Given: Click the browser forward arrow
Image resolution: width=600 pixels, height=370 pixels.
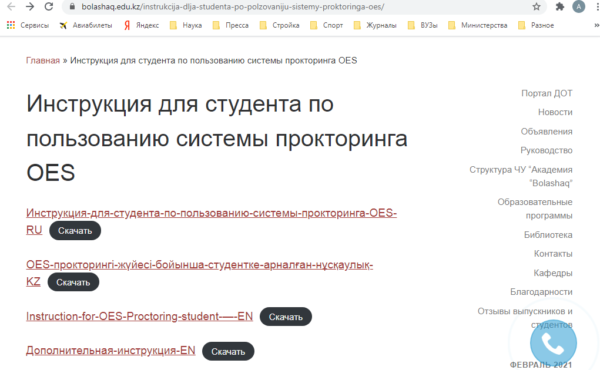Looking at the screenshot, I should pyautogui.click(x=30, y=7).
